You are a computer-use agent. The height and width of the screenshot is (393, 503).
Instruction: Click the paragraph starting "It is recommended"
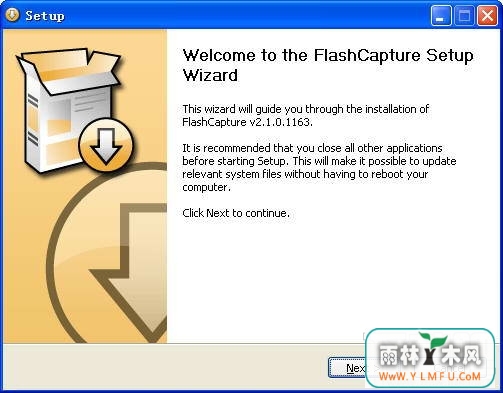click(x=319, y=168)
